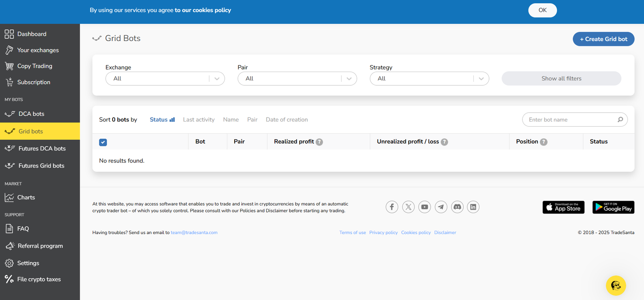The width and height of the screenshot is (644, 300).
Task: Click the Facebook social icon
Action: pos(392,207)
